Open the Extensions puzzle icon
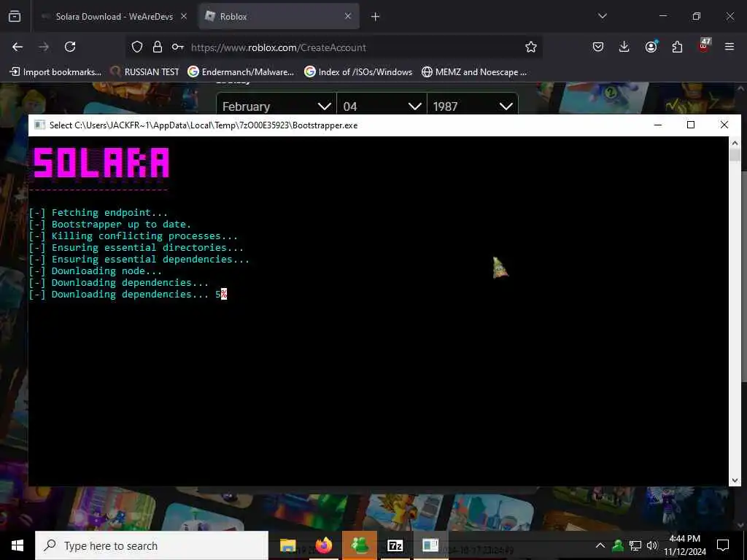This screenshot has height=560, width=747. click(677, 47)
